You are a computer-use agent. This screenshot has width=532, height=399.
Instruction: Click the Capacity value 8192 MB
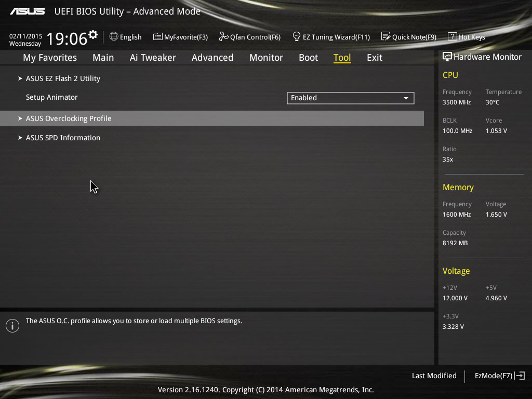pyautogui.click(x=455, y=243)
